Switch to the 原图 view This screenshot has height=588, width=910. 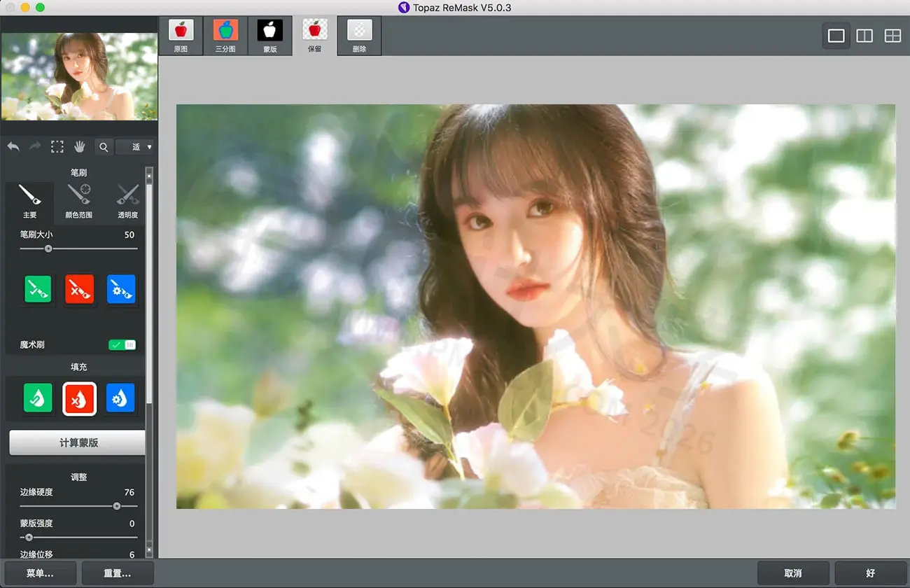[x=181, y=36]
